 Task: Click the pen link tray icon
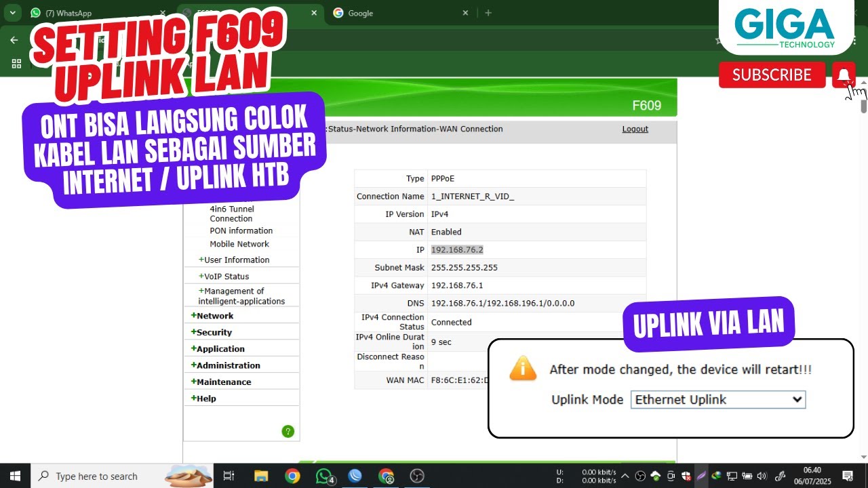point(781,476)
